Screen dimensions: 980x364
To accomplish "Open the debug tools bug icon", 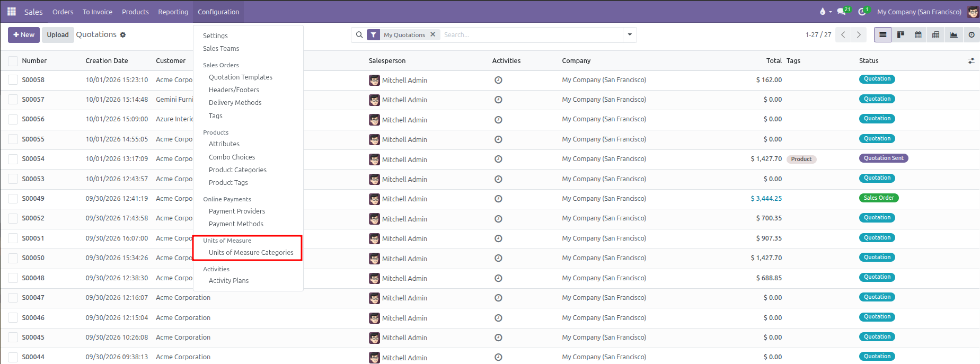I will click(826, 11).
